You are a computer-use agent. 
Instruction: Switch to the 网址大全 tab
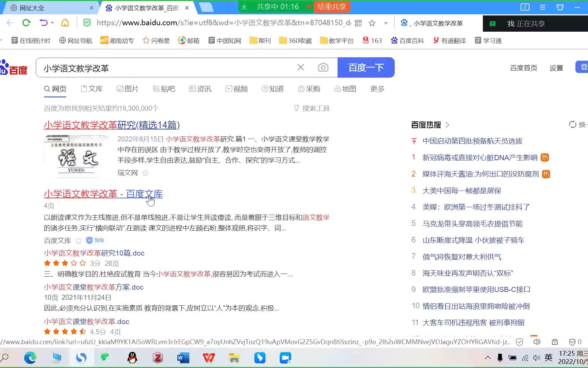tap(32, 8)
